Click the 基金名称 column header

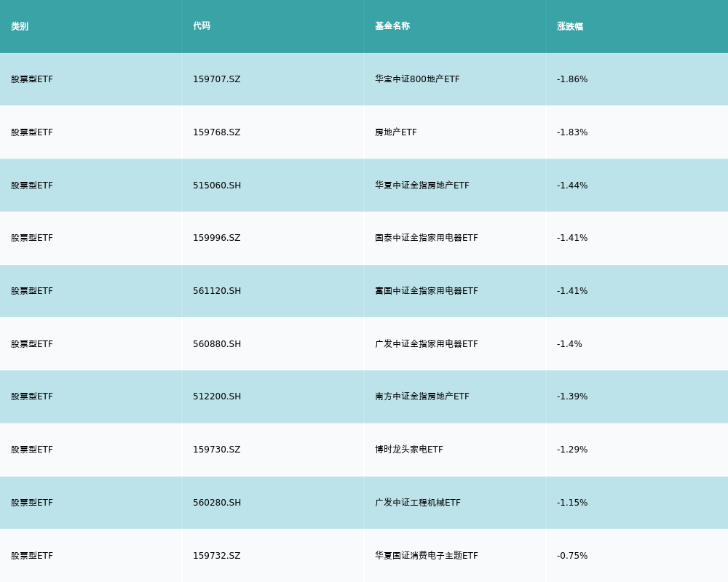[392, 26]
